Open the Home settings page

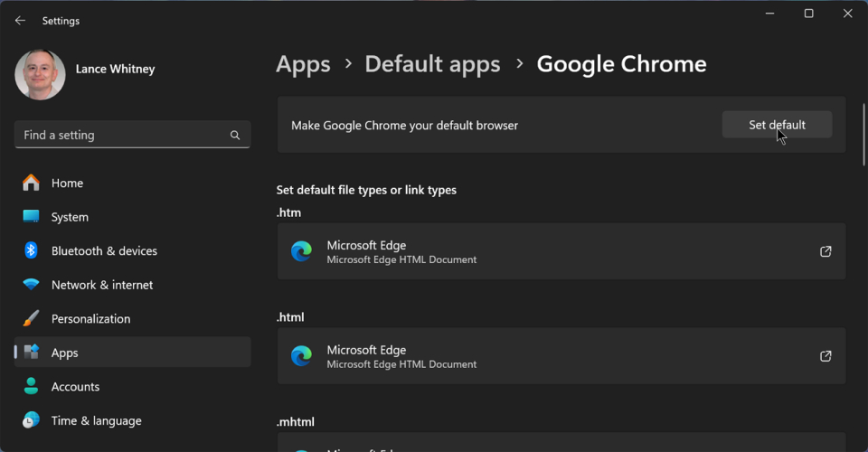click(132, 184)
